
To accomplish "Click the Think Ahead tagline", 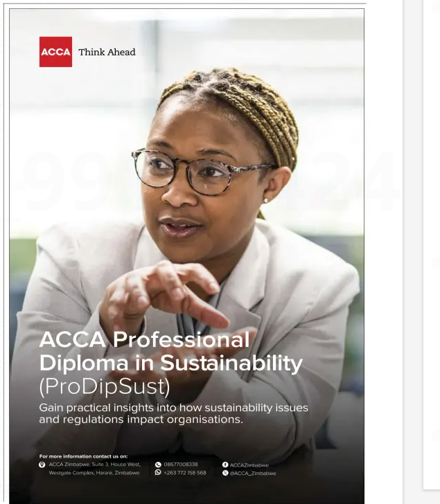I will pyautogui.click(x=107, y=52).
